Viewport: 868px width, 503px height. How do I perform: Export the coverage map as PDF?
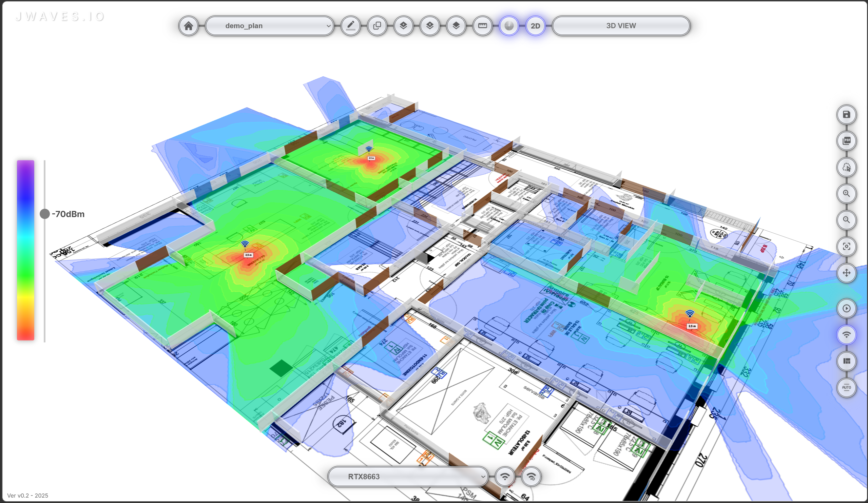pyautogui.click(x=847, y=140)
